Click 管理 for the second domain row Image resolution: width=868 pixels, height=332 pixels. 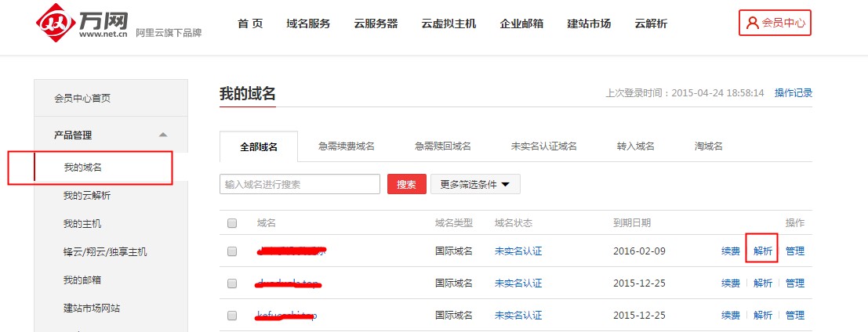(x=794, y=283)
